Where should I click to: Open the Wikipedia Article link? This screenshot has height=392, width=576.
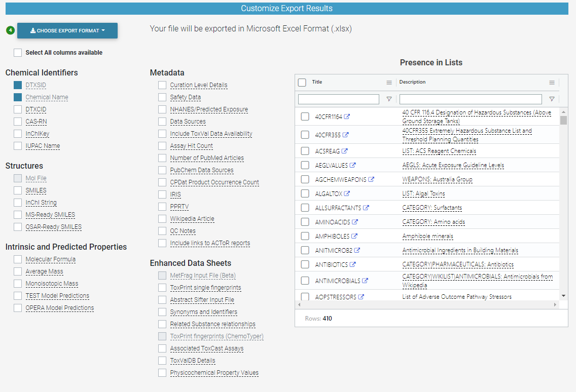[191, 218]
